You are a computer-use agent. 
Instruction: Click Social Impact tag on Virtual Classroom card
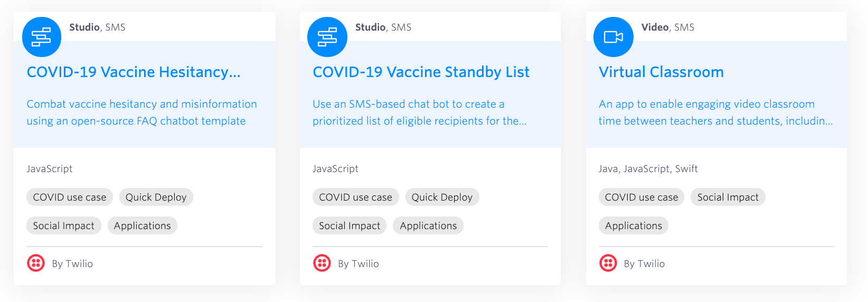click(x=728, y=197)
